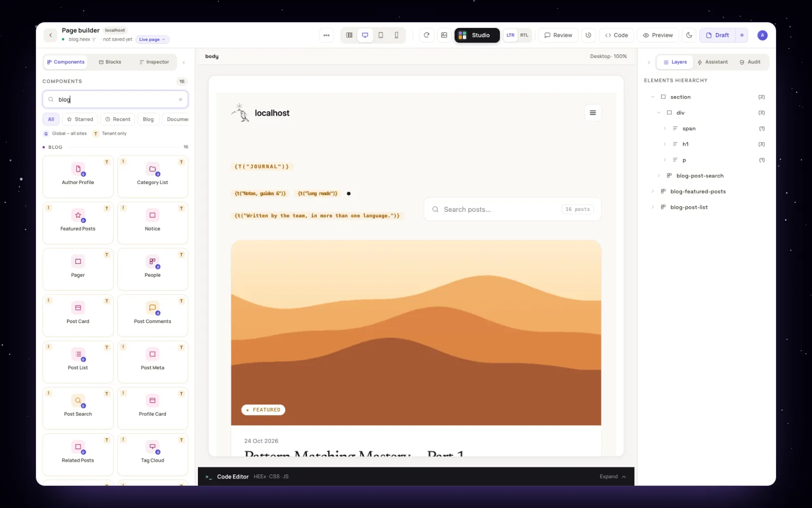
Task: Open the Live page dropdown
Action: tap(152, 39)
